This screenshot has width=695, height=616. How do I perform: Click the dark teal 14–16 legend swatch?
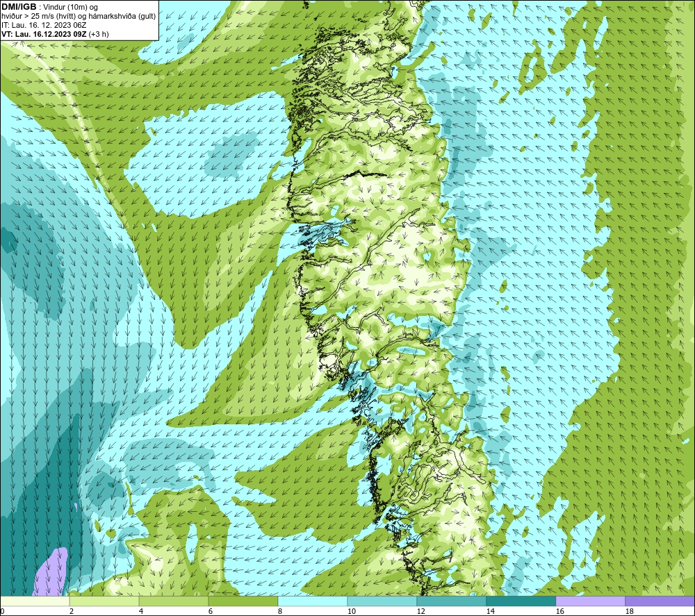coord(521,601)
